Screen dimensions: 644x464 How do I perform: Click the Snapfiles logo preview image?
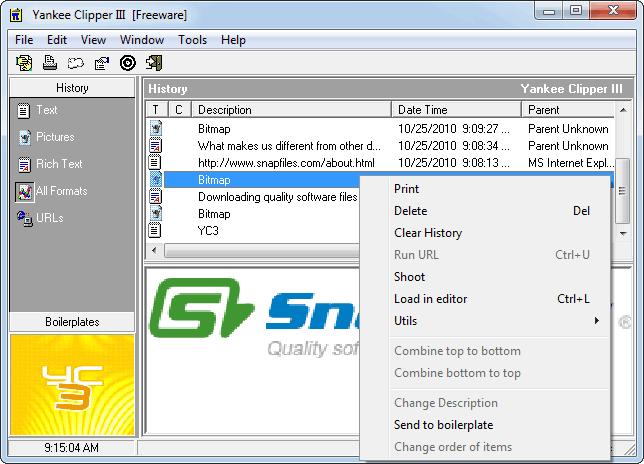click(254, 318)
